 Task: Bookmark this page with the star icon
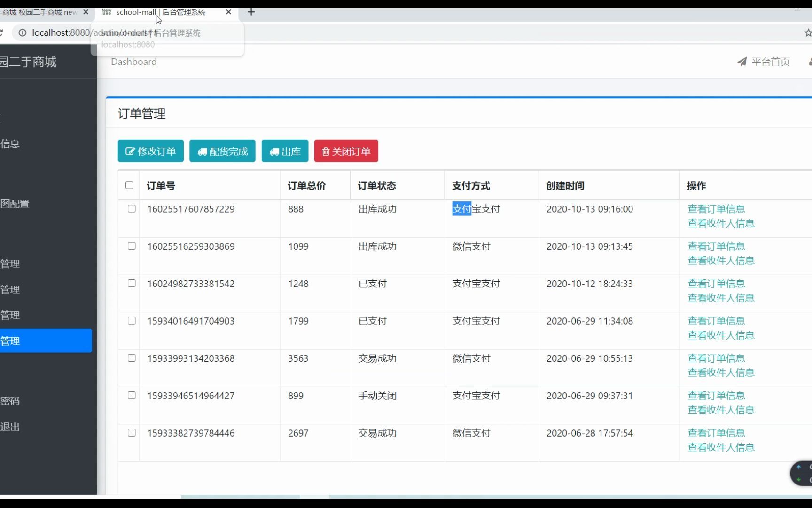click(x=808, y=32)
